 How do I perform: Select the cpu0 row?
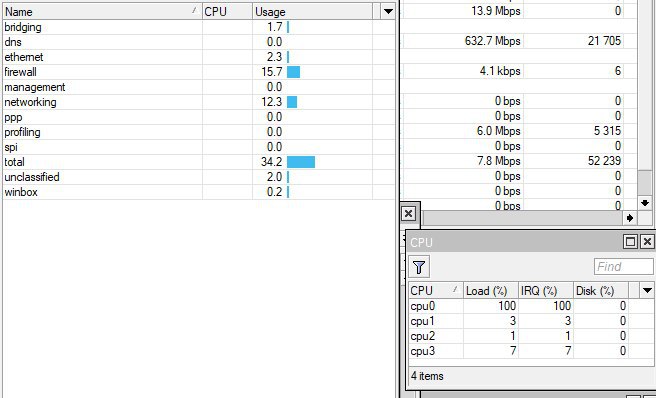[531, 306]
